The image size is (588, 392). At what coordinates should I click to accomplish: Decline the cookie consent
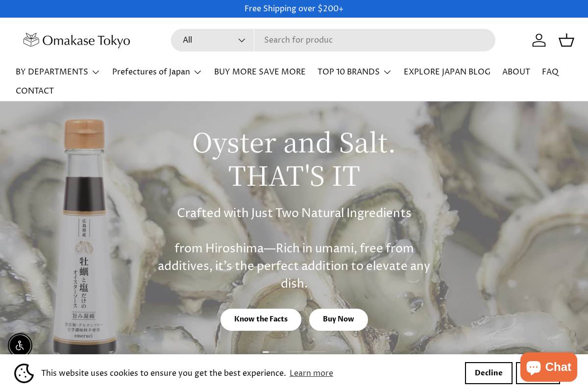(x=489, y=373)
